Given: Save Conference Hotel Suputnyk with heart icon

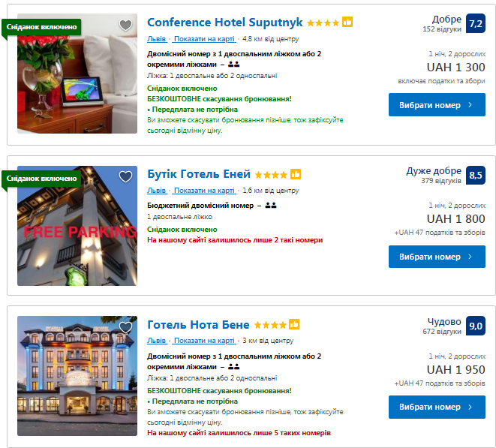Looking at the screenshot, I should pyautogui.click(x=125, y=25).
